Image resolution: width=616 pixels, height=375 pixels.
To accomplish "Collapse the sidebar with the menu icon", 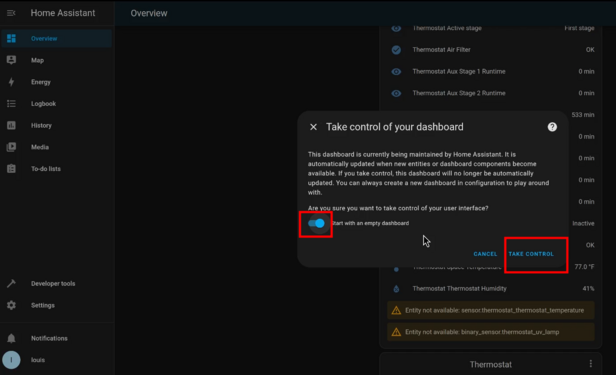I will pos(11,13).
